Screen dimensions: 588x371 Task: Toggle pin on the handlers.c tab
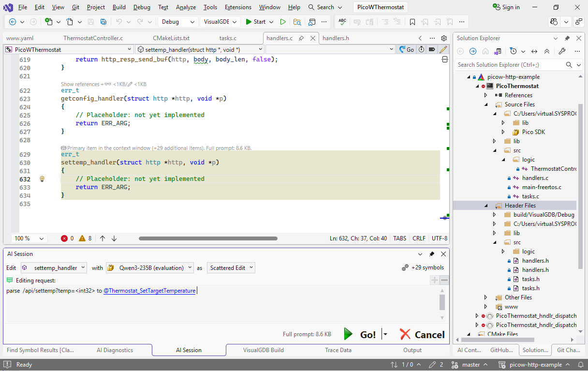(x=301, y=38)
